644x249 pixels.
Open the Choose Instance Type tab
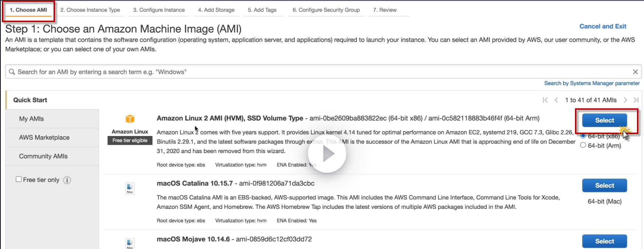(90, 10)
